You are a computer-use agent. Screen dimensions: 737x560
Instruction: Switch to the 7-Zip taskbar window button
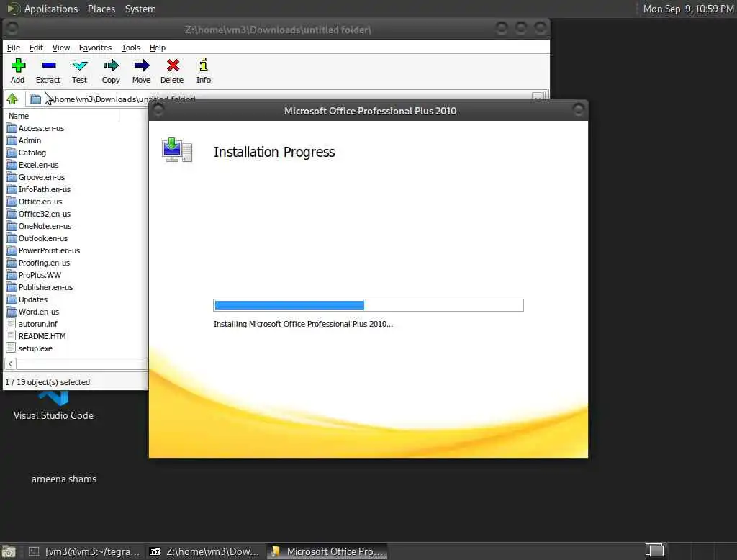(x=204, y=551)
